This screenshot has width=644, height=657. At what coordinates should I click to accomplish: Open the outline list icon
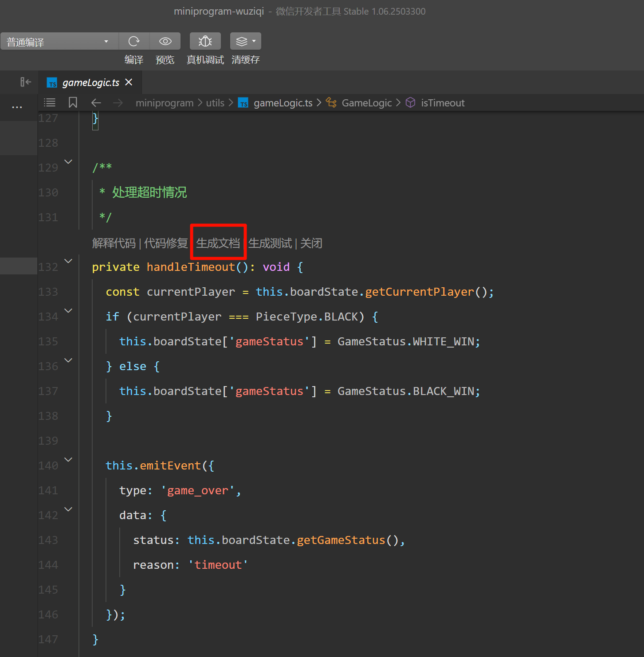(50, 103)
